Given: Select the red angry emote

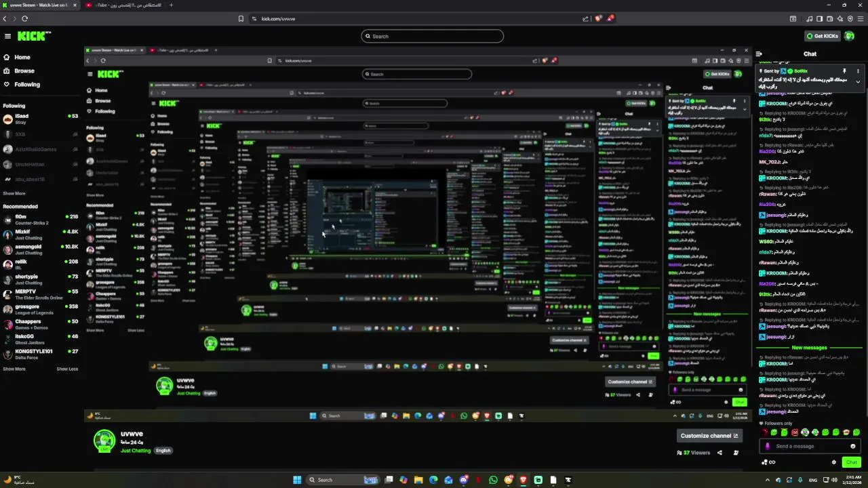Looking at the screenshot, I should pyautogui.click(x=795, y=432).
